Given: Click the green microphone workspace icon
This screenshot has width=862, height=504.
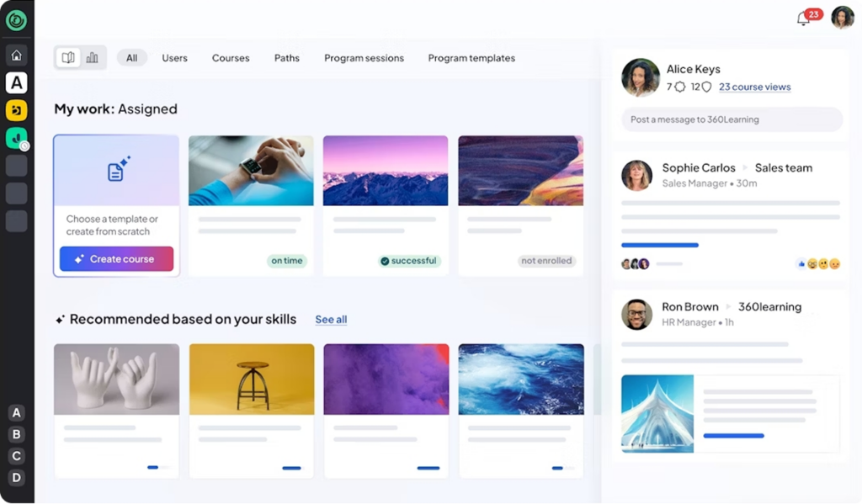Looking at the screenshot, I should point(16,137).
